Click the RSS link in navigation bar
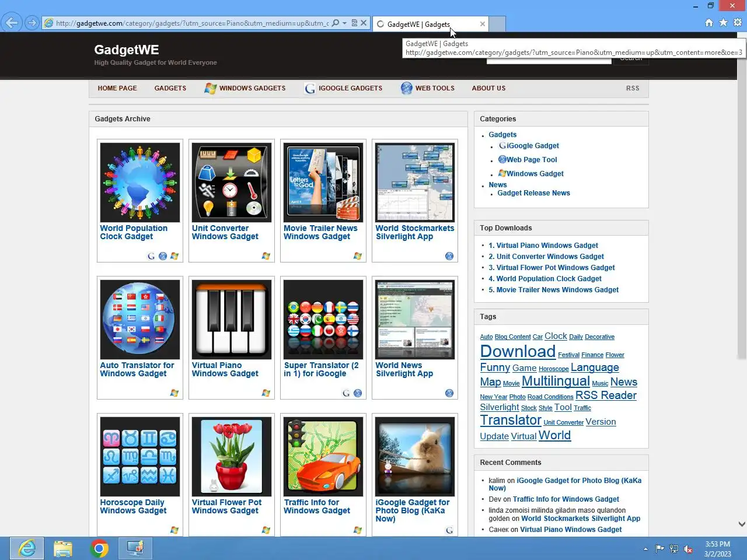This screenshot has width=747, height=560. click(633, 88)
